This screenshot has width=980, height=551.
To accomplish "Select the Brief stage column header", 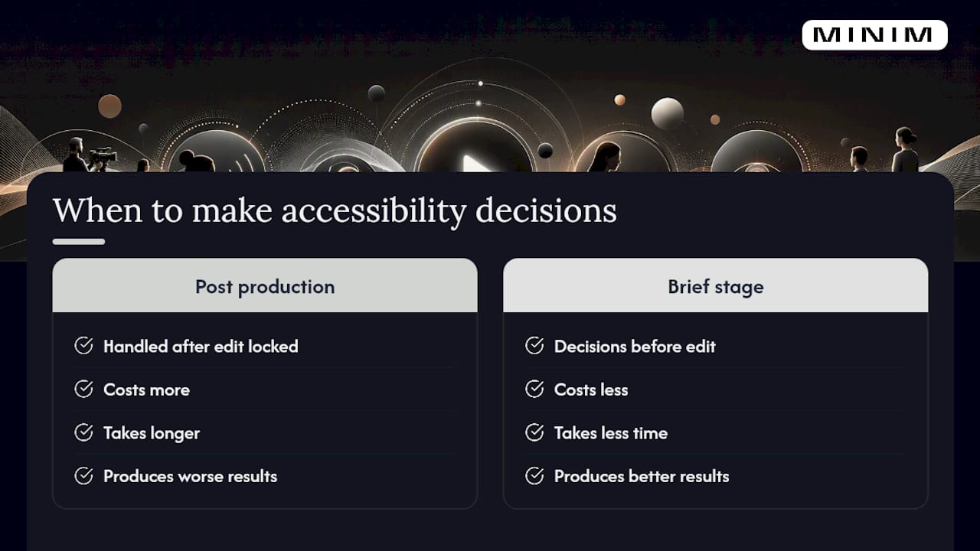I will pos(715,285).
